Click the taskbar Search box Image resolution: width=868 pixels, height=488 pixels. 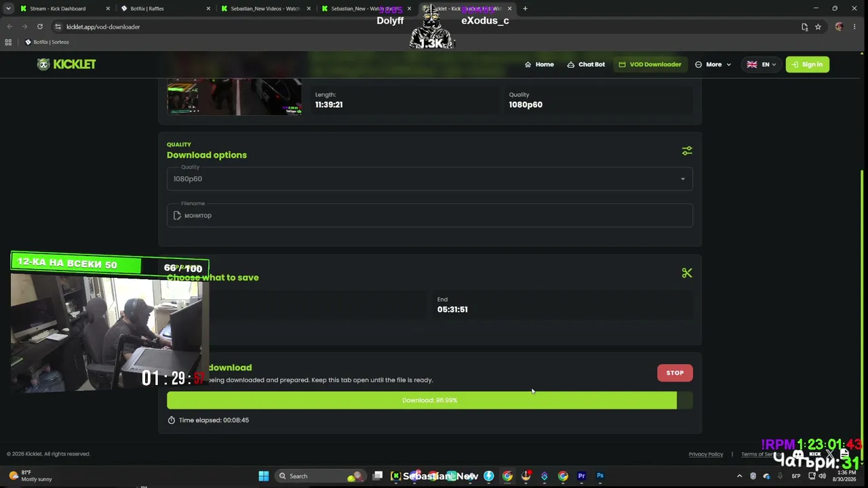(x=320, y=476)
